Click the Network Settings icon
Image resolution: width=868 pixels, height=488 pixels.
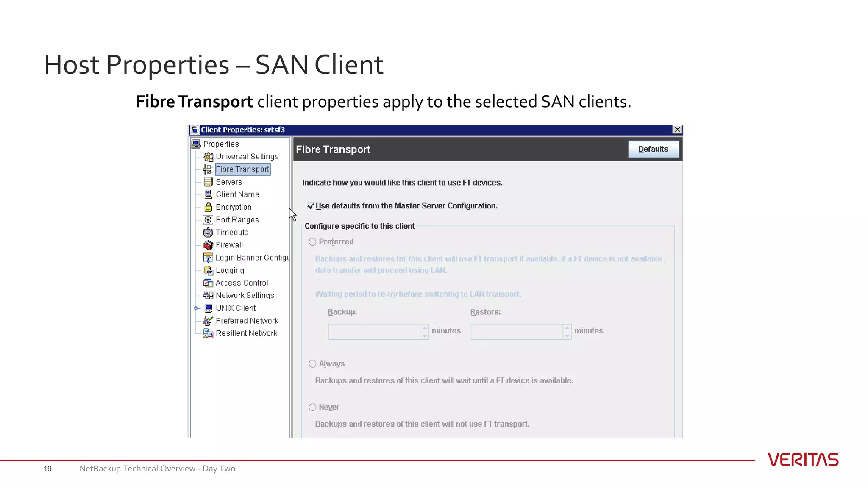click(x=208, y=295)
